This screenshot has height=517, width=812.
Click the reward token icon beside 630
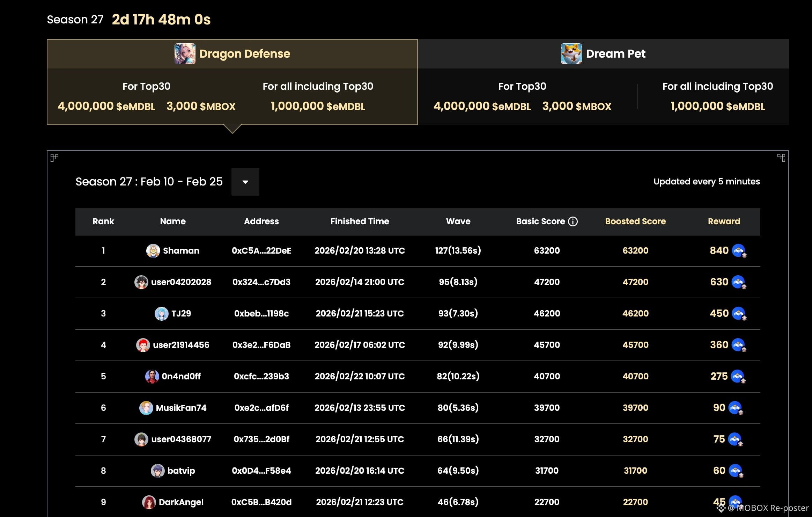tap(739, 282)
